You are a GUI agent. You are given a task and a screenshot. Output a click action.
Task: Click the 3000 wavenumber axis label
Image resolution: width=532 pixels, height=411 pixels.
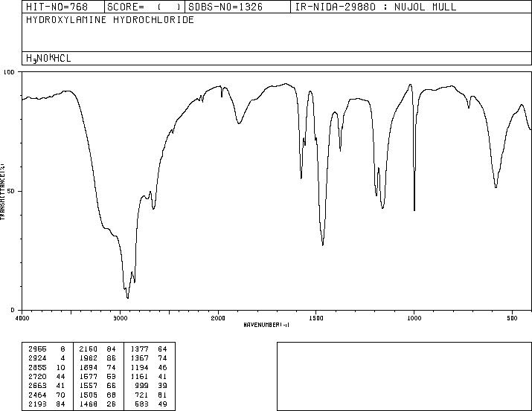tap(120, 318)
